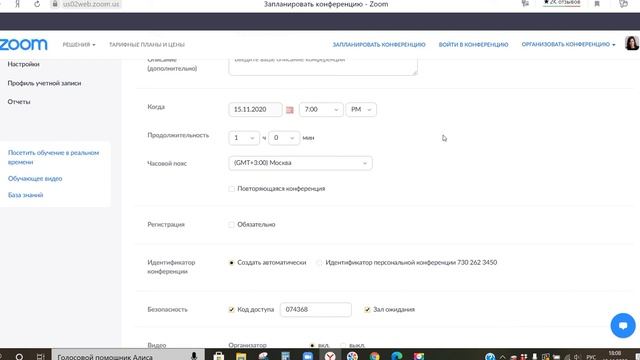640x360 pixels.
Task: Open the База знаний link
Action: click(25, 195)
